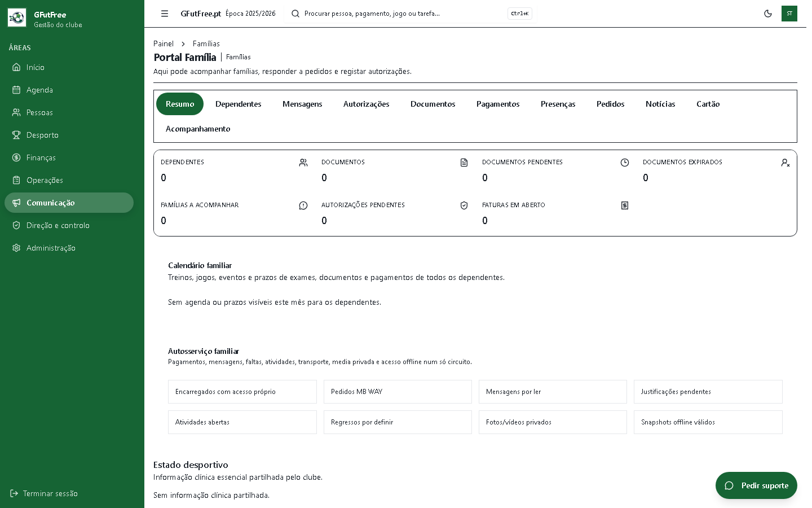Image resolution: width=812 pixels, height=508 pixels.
Task: Open Desporto area in sidebar
Action: coord(69,135)
